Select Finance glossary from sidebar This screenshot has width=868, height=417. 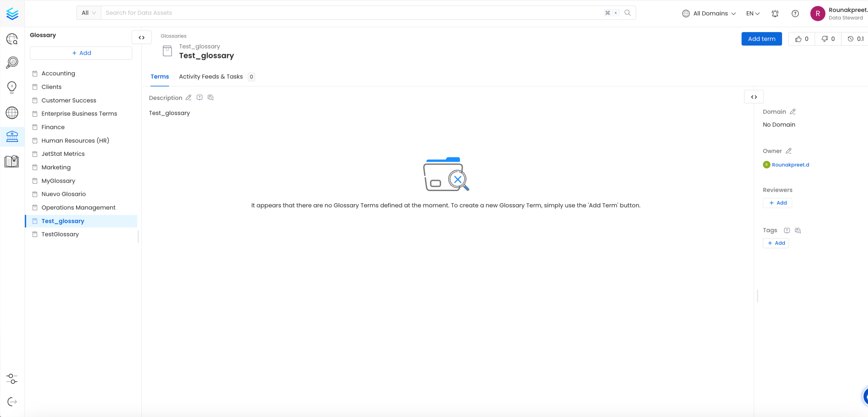(53, 127)
